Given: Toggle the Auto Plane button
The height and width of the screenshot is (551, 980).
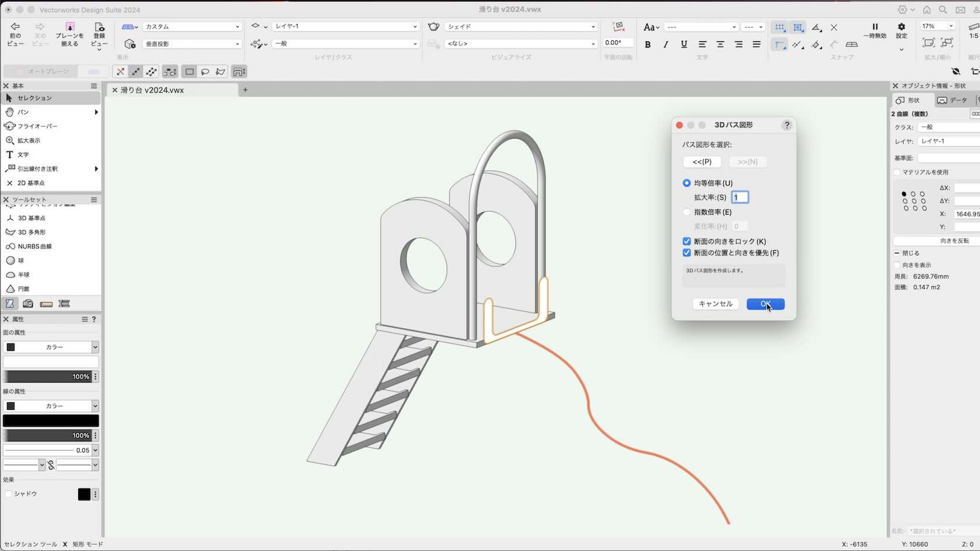Looking at the screenshot, I should (40, 72).
